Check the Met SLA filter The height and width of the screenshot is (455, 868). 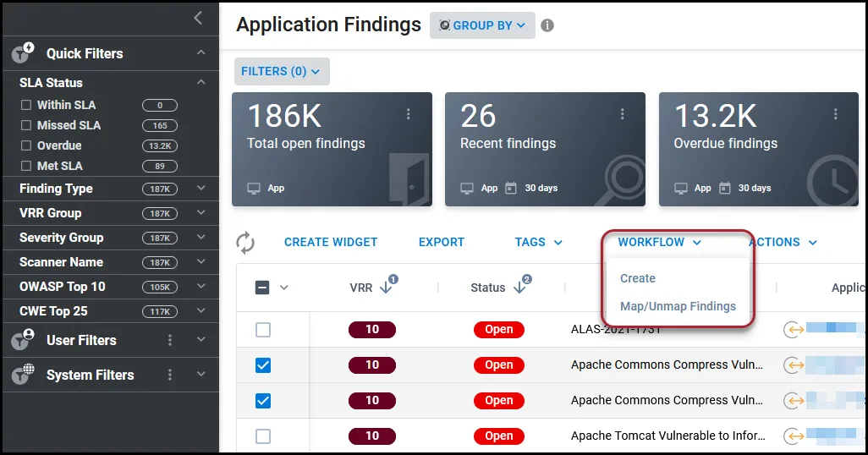(26, 166)
